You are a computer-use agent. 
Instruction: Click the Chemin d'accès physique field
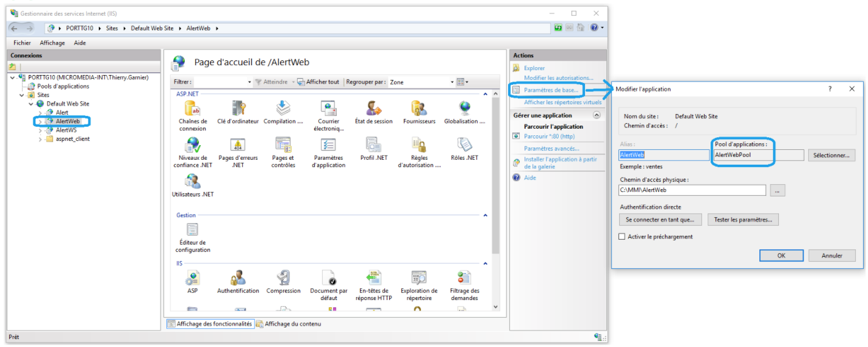click(691, 190)
